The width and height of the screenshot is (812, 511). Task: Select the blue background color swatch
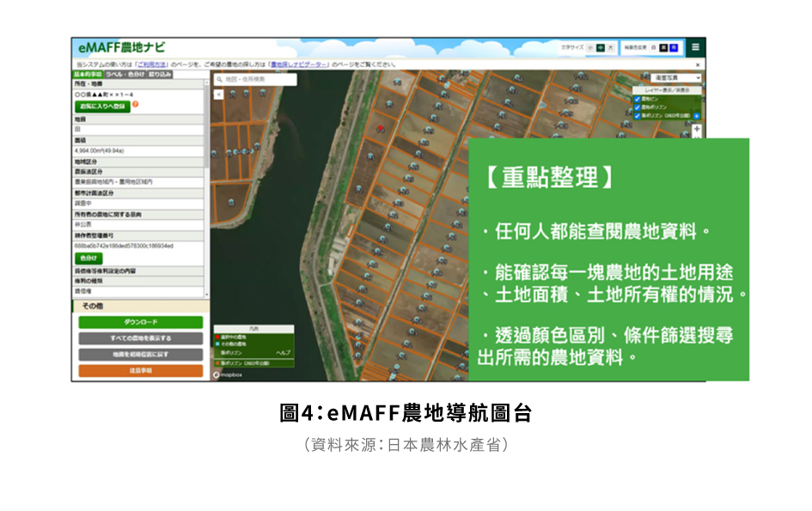pos(674,47)
